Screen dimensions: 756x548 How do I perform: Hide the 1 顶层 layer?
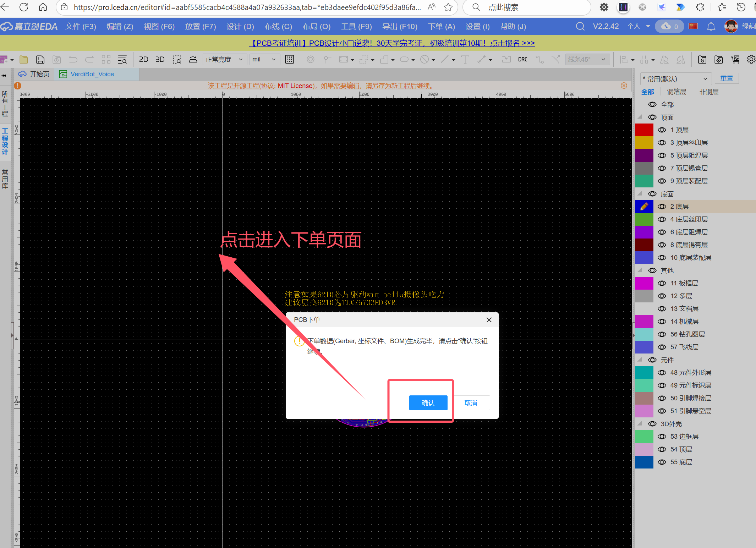point(662,130)
